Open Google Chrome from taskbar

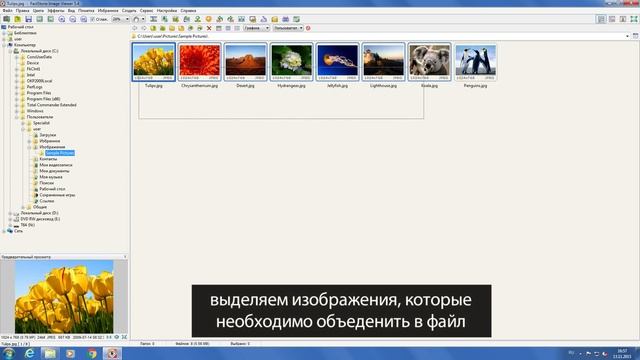click(x=92, y=353)
